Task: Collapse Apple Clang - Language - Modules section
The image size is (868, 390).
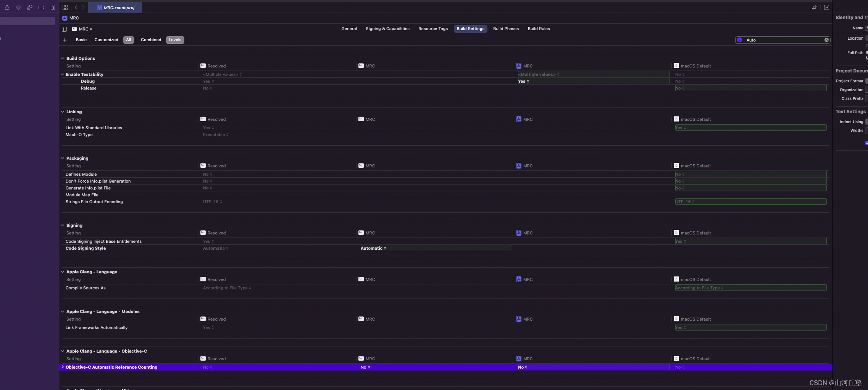Action: (x=63, y=311)
